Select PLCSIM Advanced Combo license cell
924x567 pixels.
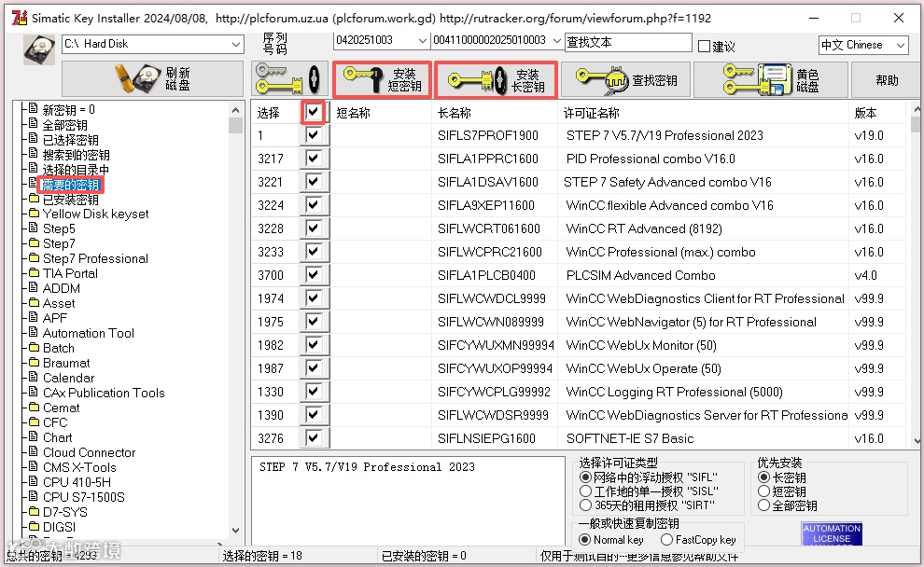point(640,275)
